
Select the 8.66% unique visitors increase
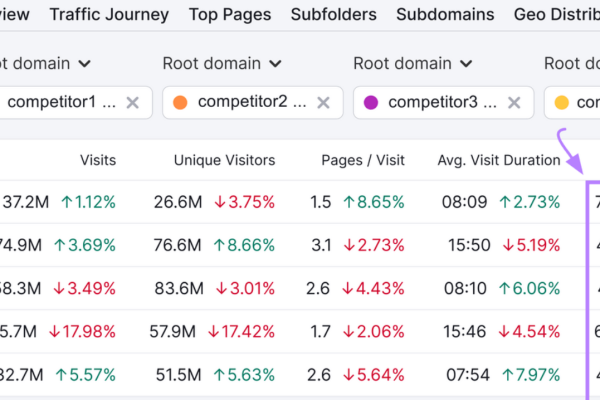point(245,245)
